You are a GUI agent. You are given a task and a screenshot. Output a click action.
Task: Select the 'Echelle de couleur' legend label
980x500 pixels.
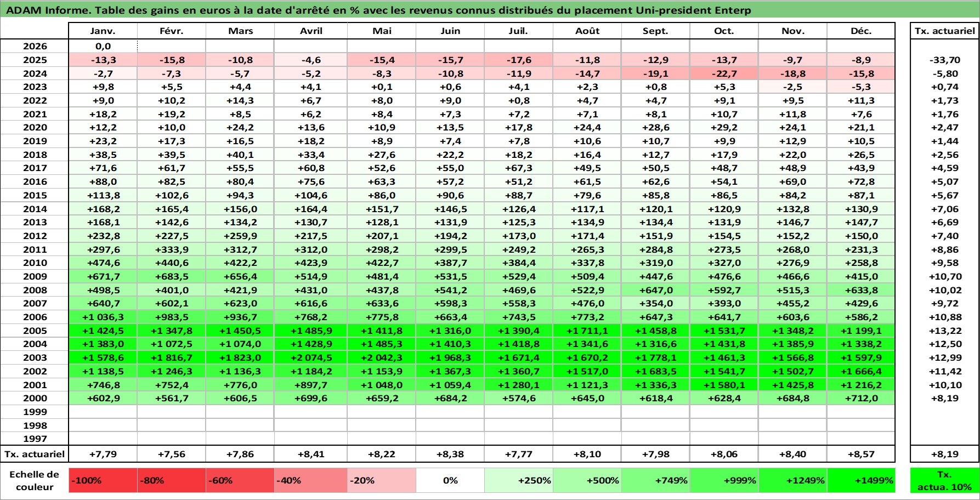coord(35,480)
